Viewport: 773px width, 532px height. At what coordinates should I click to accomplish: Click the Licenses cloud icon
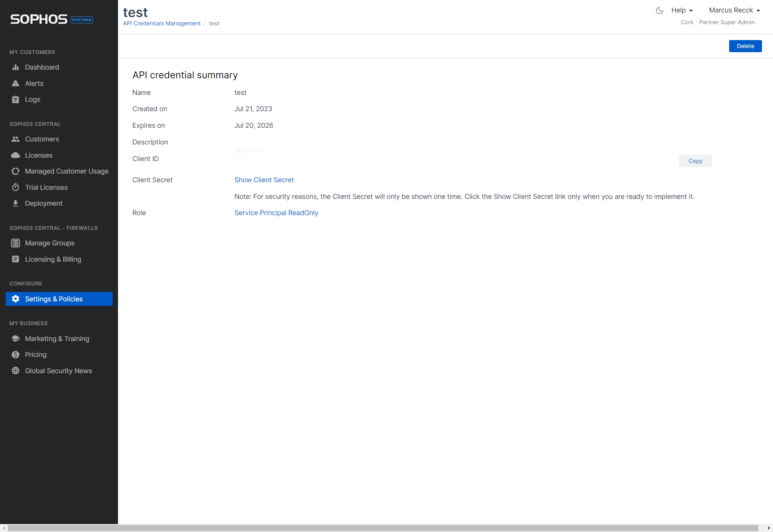point(16,155)
